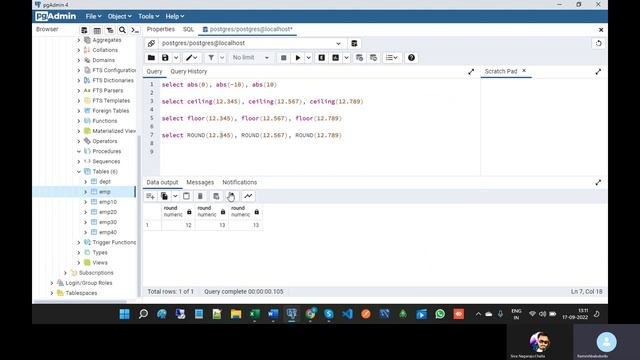Click the first round column header
Screen dimensions: 640x360
(x=178, y=211)
